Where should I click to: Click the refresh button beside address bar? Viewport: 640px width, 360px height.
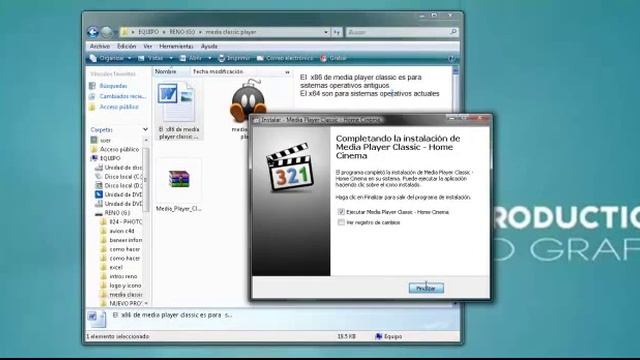[x=337, y=32]
